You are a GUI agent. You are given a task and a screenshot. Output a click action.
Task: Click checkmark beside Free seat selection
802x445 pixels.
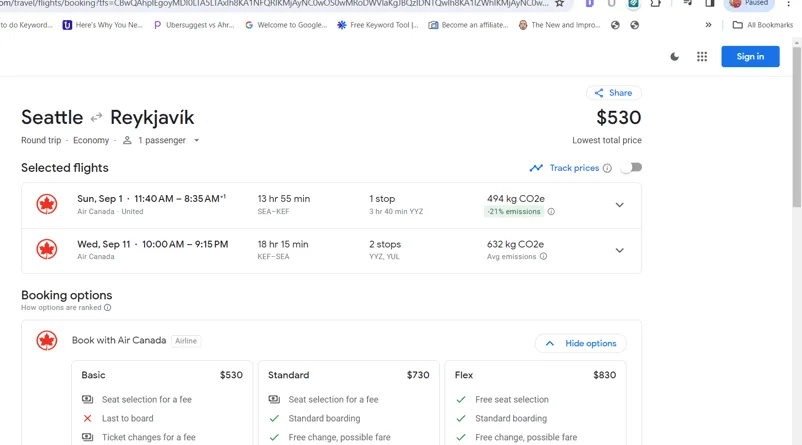point(461,399)
